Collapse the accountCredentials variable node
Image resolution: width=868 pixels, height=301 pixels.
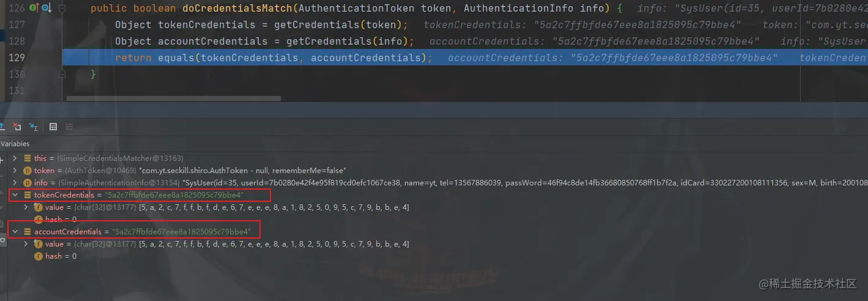[15, 232]
